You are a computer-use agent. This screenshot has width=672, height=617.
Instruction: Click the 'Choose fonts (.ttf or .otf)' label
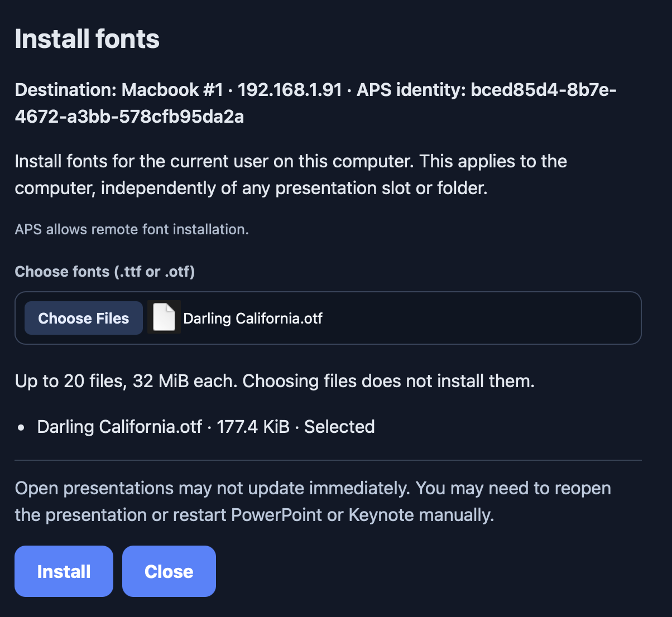pyautogui.click(x=105, y=272)
